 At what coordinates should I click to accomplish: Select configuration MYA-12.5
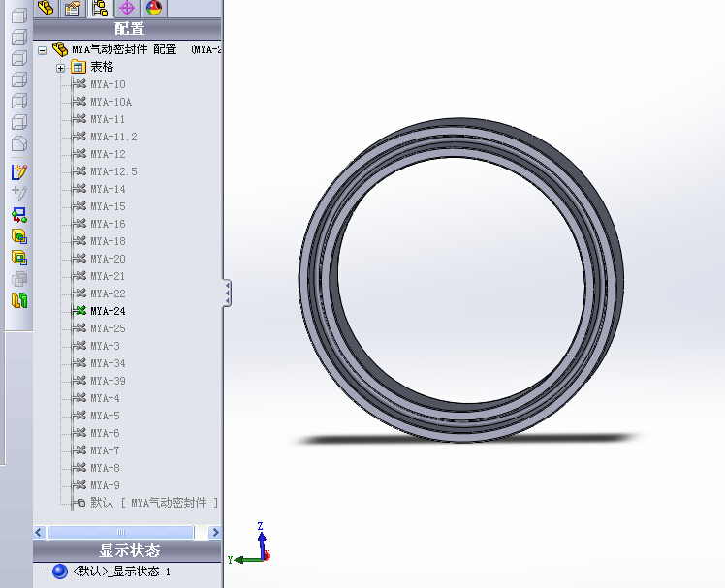pyautogui.click(x=113, y=171)
